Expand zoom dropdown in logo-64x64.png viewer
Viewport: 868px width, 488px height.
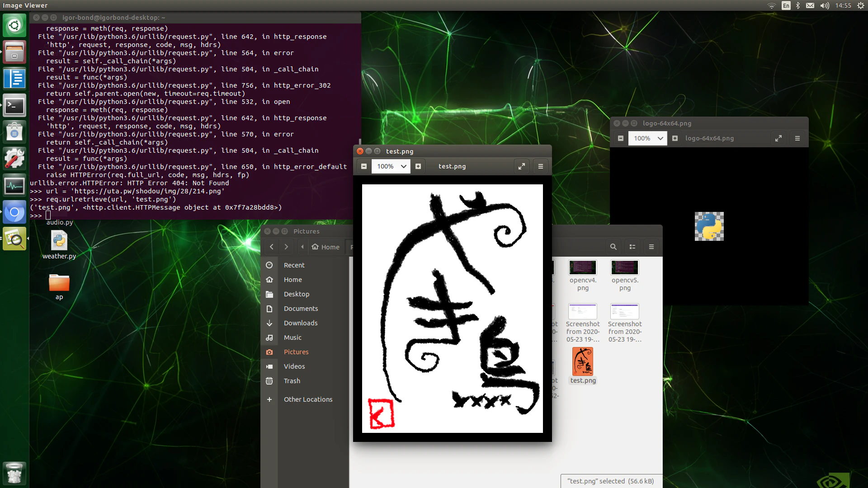tap(660, 138)
